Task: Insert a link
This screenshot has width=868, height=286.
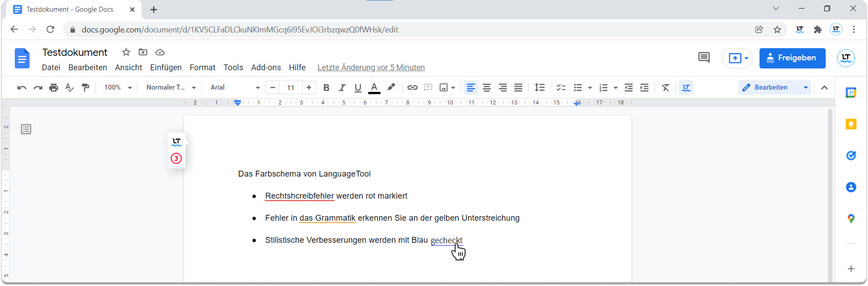Action: [412, 87]
